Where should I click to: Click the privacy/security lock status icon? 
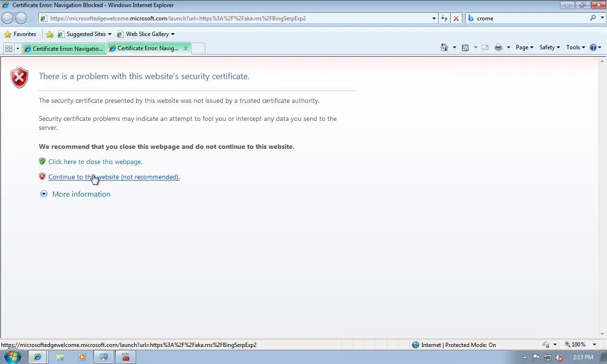[x=546, y=345]
